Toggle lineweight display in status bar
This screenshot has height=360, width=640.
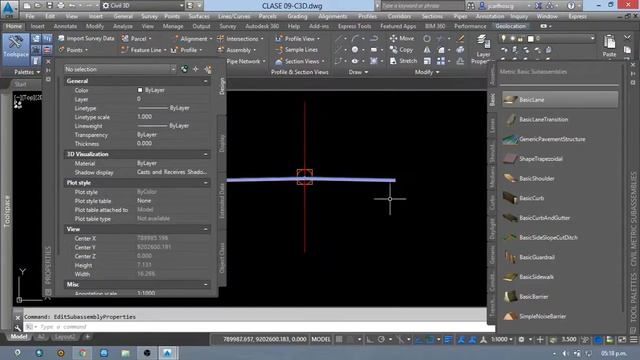(x=448, y=340)
